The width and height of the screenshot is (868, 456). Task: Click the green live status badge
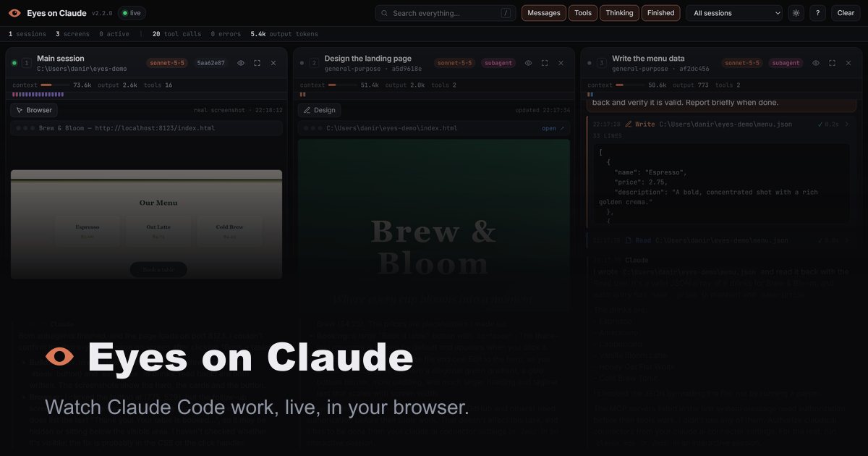pos(132,13)
